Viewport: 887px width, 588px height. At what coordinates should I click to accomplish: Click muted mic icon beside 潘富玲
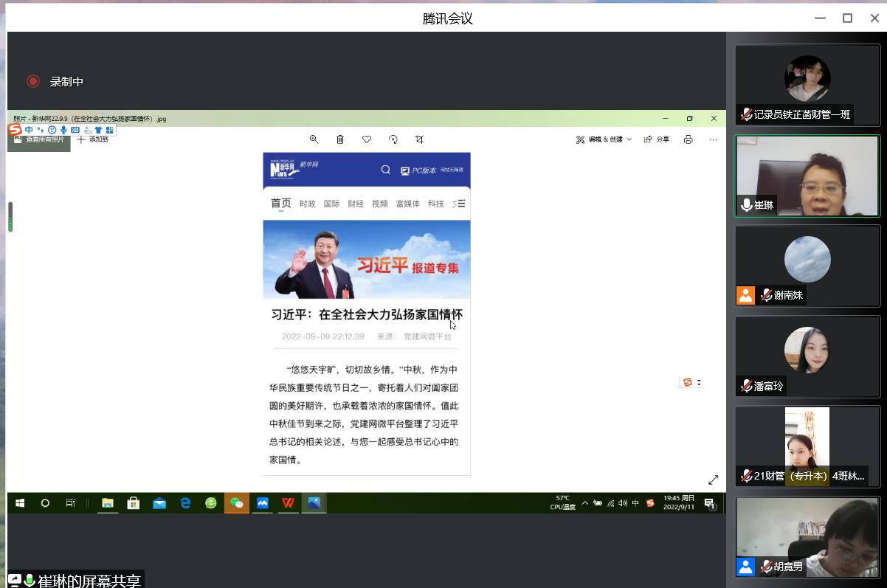(747, 386)
